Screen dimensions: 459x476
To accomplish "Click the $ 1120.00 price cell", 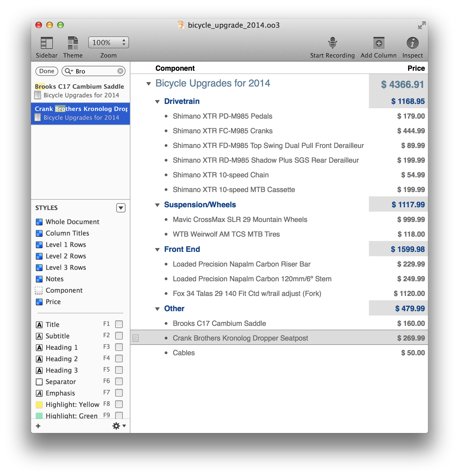I will 409,293.
